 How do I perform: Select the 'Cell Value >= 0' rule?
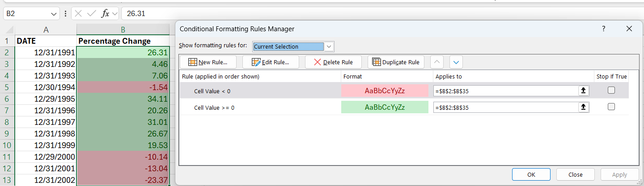(404, 107)
